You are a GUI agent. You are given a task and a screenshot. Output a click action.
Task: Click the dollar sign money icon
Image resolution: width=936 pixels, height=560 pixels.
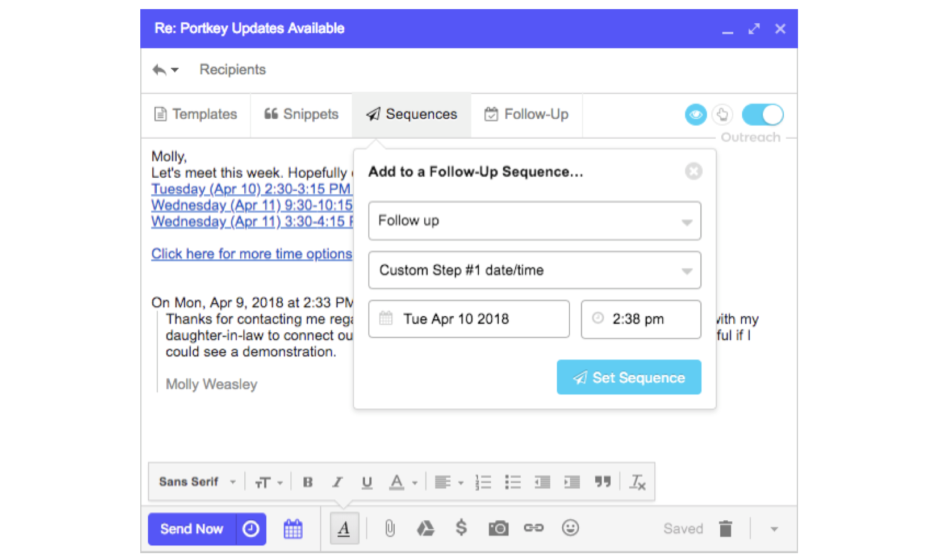pyautogui.click(x=461, y=528)
